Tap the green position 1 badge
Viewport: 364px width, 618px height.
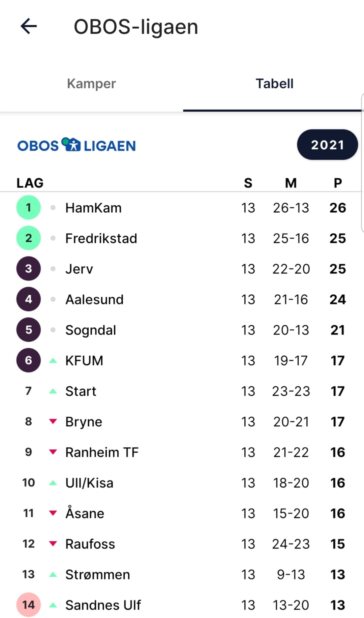[x=29, y=208]
